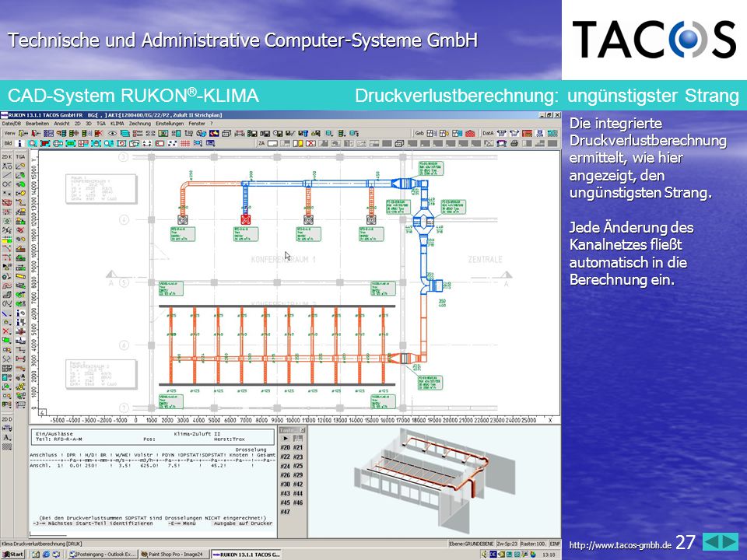Click the #47 key in Taste panel
Image resolution: width=747 pixels, height=560 pixels.
(x=285, y=512)
